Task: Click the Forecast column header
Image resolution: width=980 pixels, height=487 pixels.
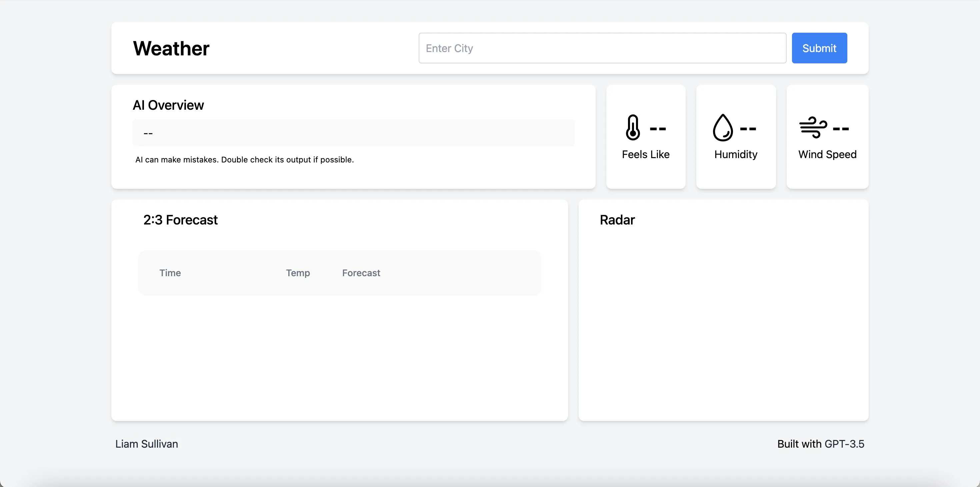Action: coord(361,273)
